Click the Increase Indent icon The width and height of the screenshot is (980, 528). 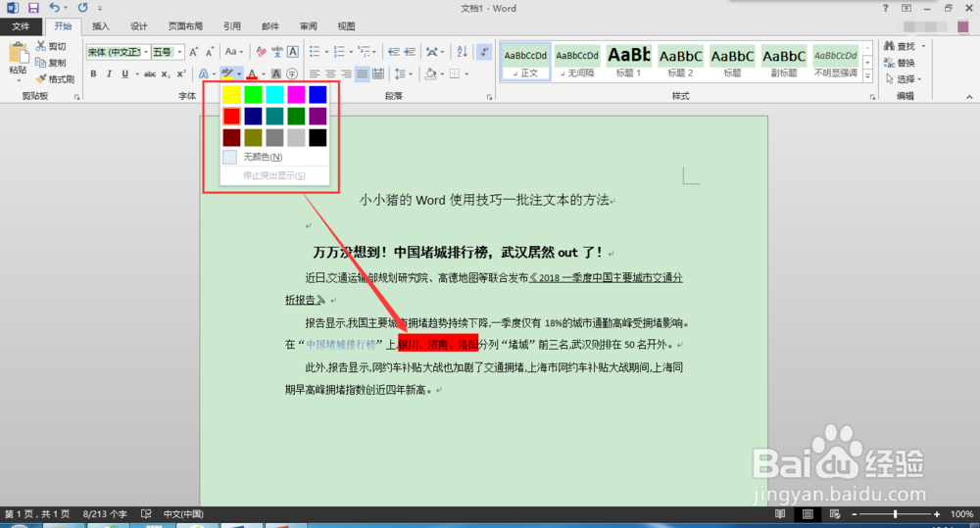410,52
